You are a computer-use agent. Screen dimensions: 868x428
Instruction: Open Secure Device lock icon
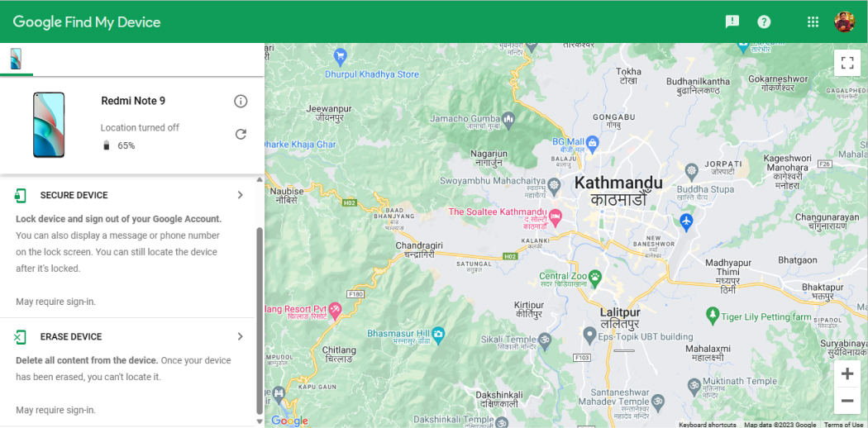20,195
